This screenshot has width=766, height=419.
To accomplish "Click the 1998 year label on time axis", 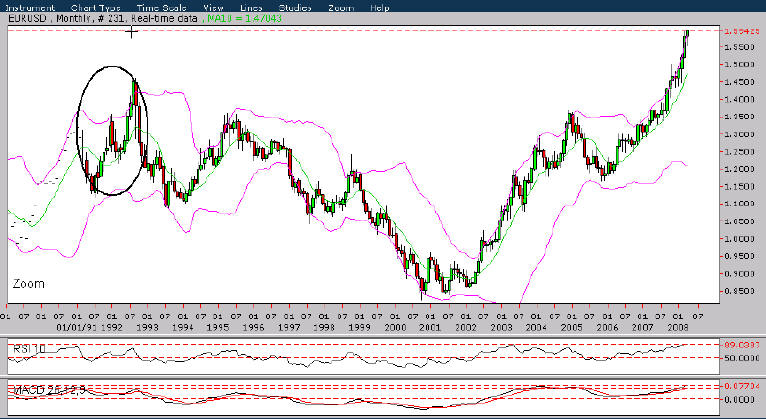I will click(324, 327).
